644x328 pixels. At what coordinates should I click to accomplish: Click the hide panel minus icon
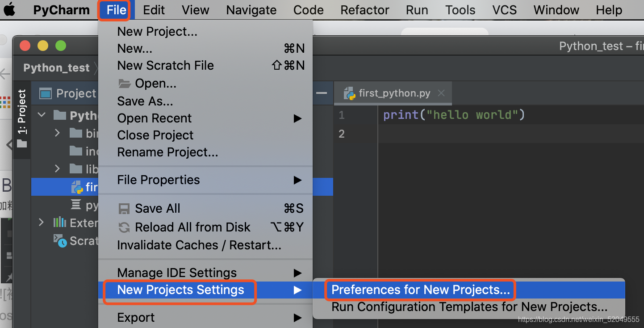click(x=321, y=93)
